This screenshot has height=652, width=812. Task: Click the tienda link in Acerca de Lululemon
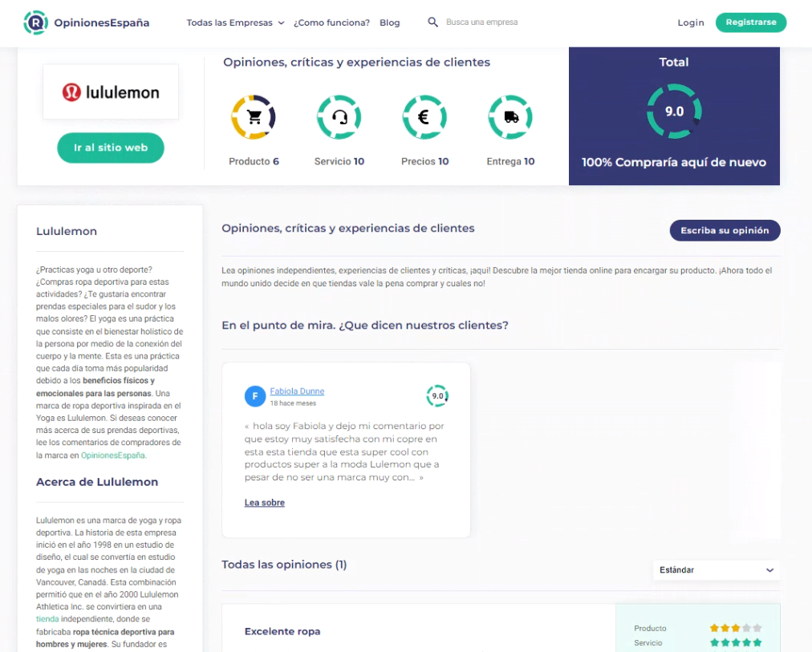(x=47, y=619)
